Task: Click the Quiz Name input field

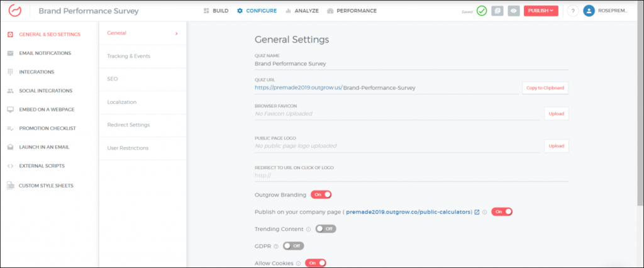Action: [x=411, y=64]
